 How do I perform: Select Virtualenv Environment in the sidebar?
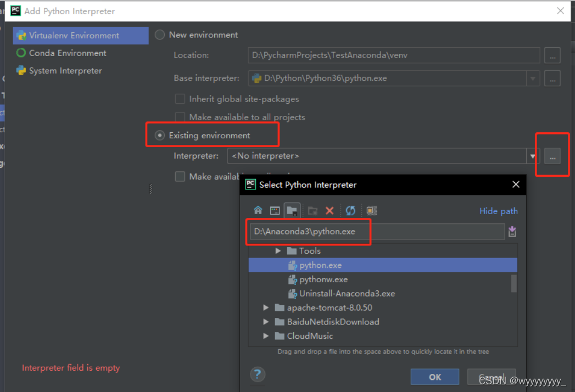(81, 36)
